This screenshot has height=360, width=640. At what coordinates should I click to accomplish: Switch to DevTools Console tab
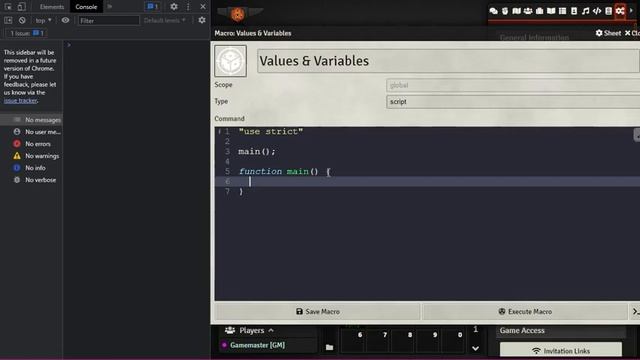coord(86,7)
